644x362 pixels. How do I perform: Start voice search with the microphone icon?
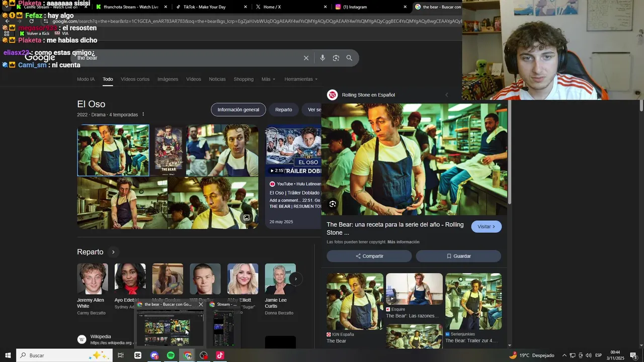click(x=323, y=58)
